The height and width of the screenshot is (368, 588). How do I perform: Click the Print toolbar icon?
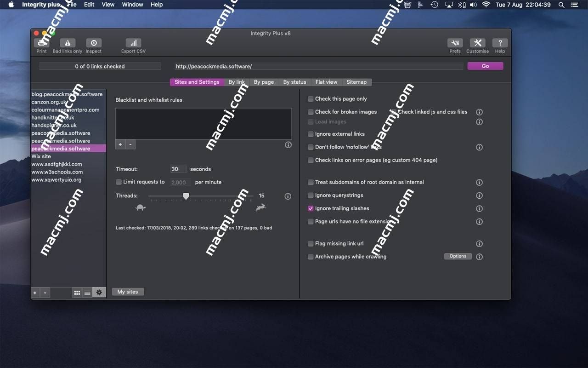tap(42, 43)
